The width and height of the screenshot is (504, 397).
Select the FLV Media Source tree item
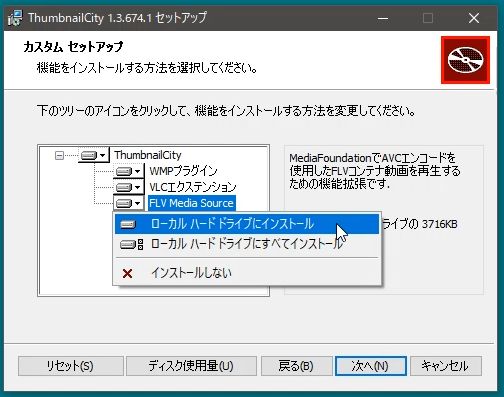(191, 203)
